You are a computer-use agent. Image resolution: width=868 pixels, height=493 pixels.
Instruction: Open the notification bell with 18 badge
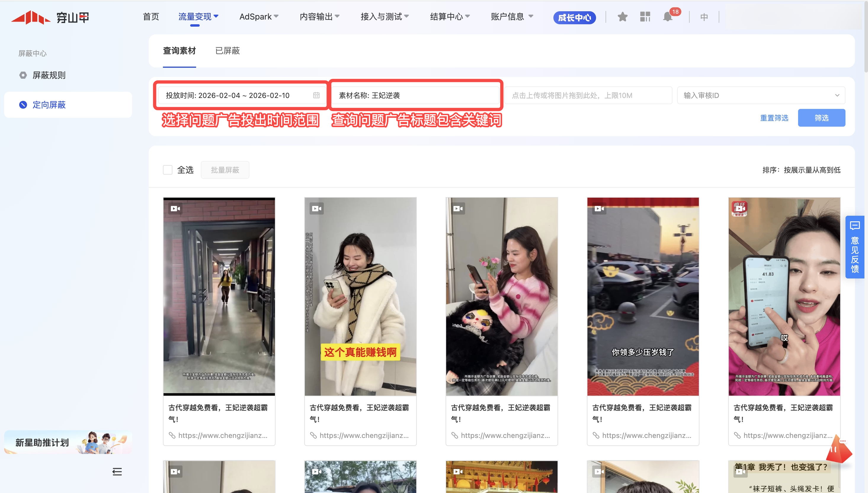pos(668,17)
